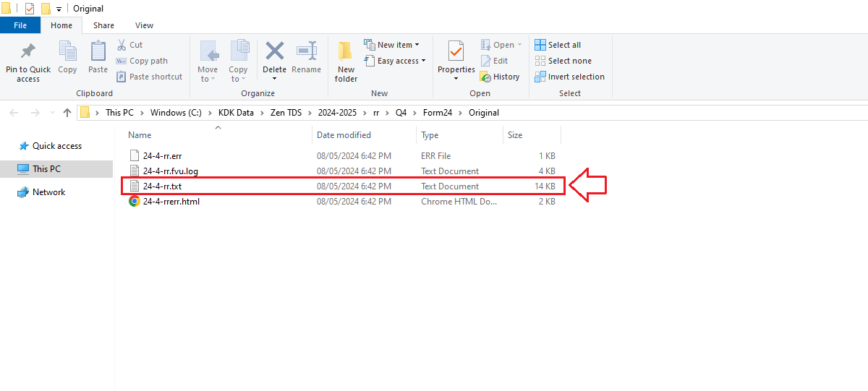Click the Delete X icon
Viewport: 868px width, 391px height.
coord(275,51)
